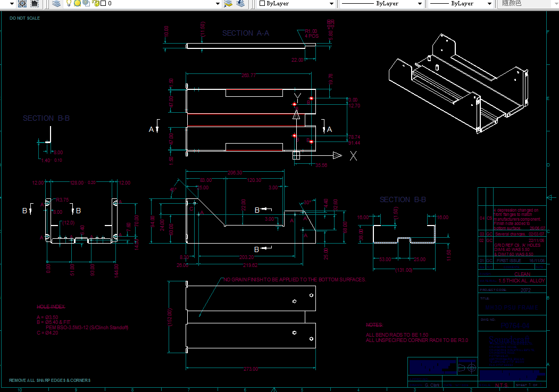Select 'Several changes' revision entry
Image resolution: width=559 pixels, height=392 pixels.
pyautogui.click(x=510, y=234)
